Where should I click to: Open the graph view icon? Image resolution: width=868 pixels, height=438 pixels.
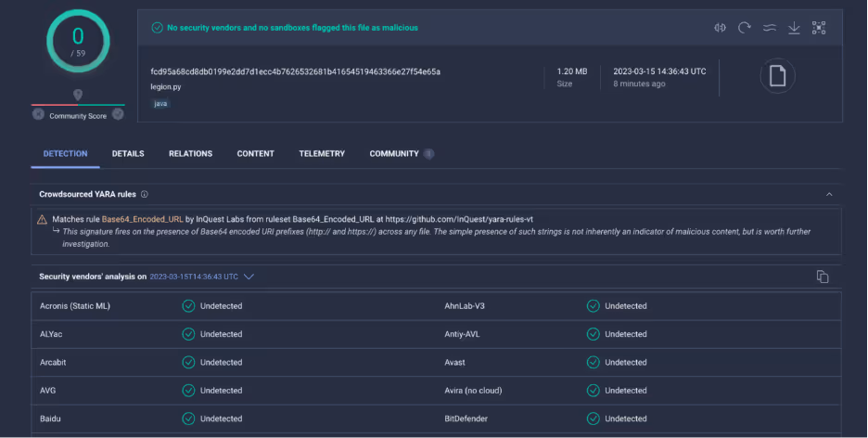point(819,28)
